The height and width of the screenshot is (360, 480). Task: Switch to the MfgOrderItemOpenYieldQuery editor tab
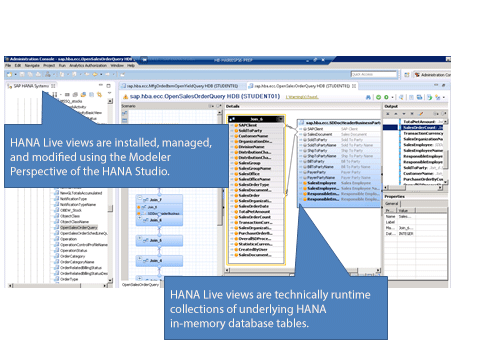(180, 86)
